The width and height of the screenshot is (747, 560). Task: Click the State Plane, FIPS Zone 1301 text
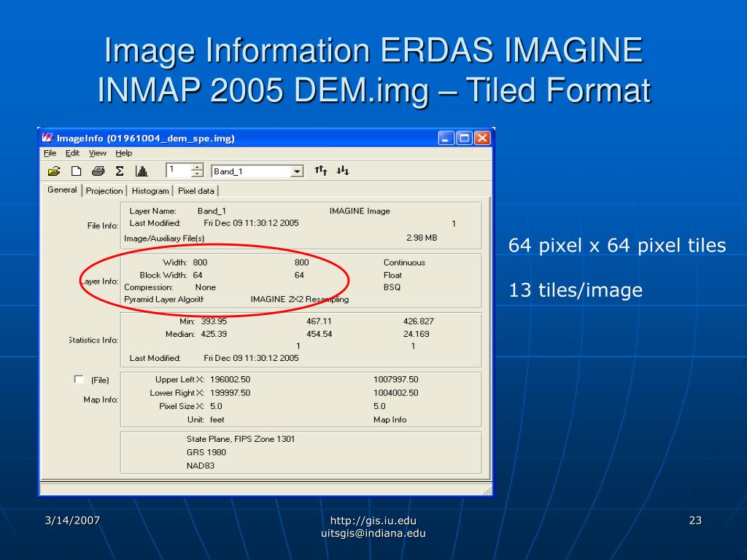pyautogui.click(x=241, y=439)
